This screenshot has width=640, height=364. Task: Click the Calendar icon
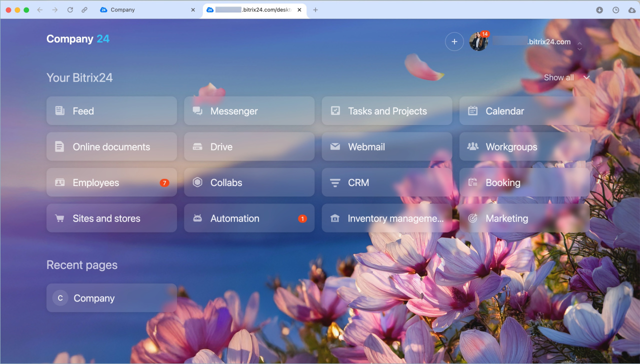point(472,111)
